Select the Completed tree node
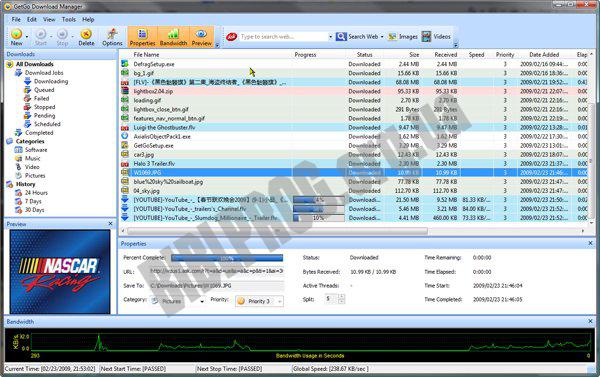 39,133
